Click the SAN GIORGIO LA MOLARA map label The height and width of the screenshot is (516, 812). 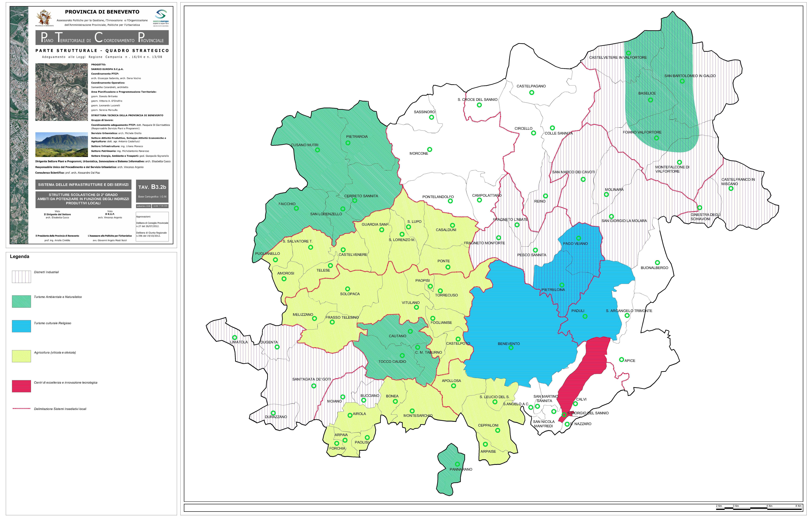624,221
